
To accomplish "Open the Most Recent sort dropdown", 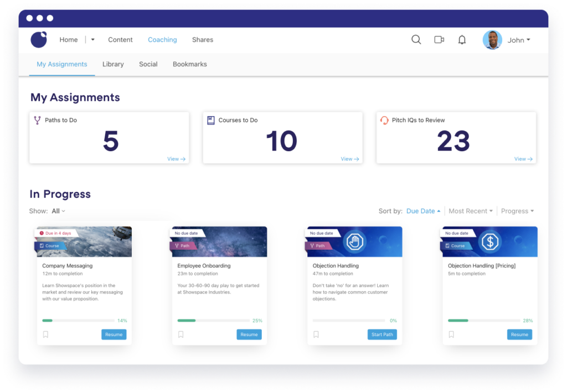I will pos(470,211).
